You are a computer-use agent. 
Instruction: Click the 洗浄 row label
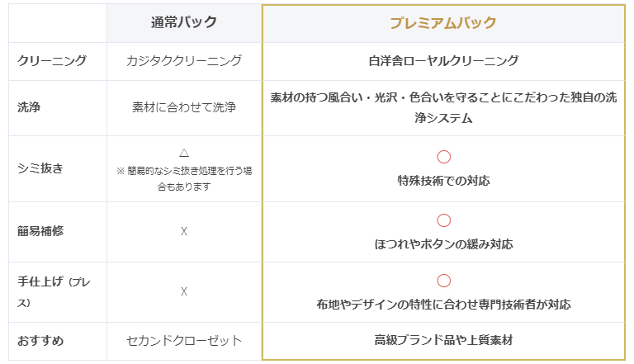tap(29, 107)
